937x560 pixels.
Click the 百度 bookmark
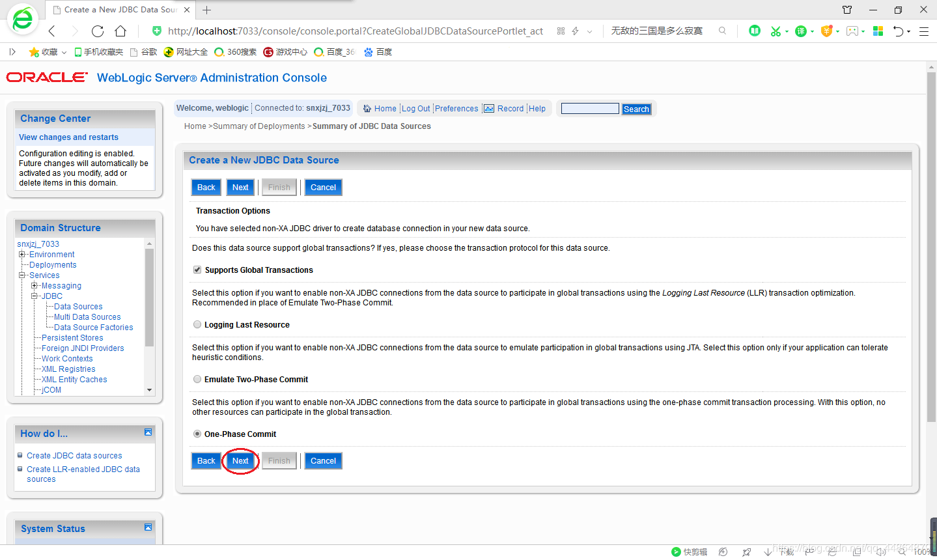[378, 52]
